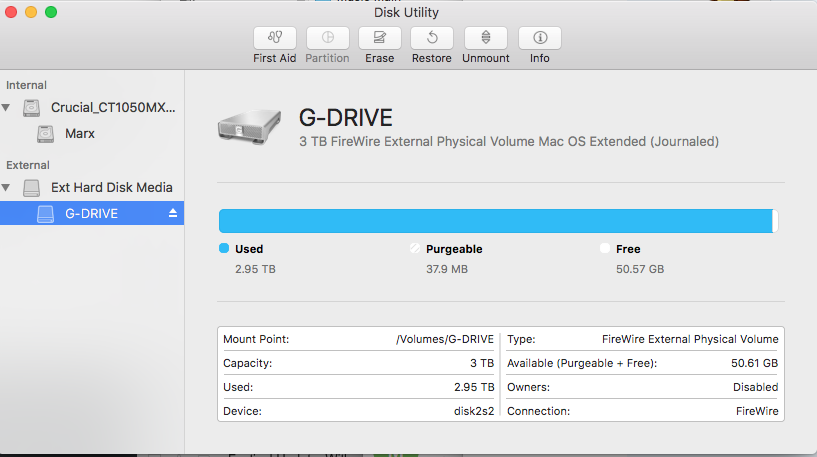Image resolution: width=817 pixels, height=457 pixels.
Task: Click the "Internal" sidebar section header
Action: pyautogui.click(x=27, y=85)
